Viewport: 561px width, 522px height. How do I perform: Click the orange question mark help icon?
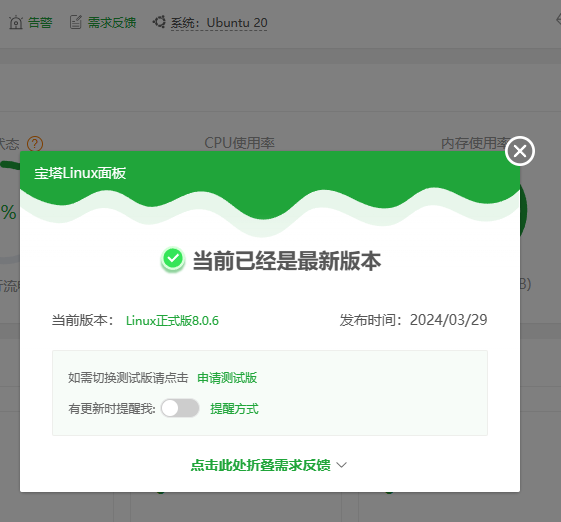tap(35, 144)
